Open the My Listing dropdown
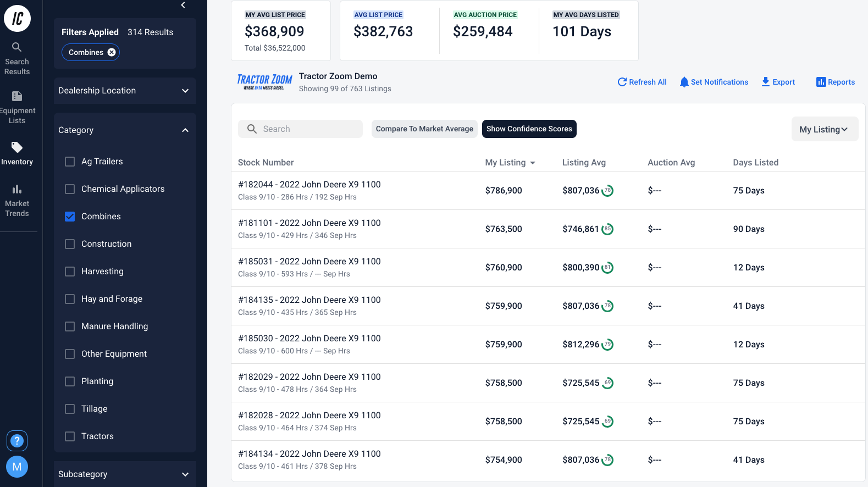This screenshot has width=868, height=487. (825, 129)
